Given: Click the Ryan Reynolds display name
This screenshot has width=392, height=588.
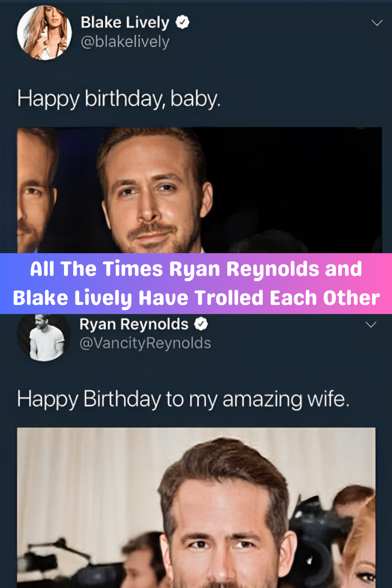Looking at the screenshot, I should click(x=134, y=324).
